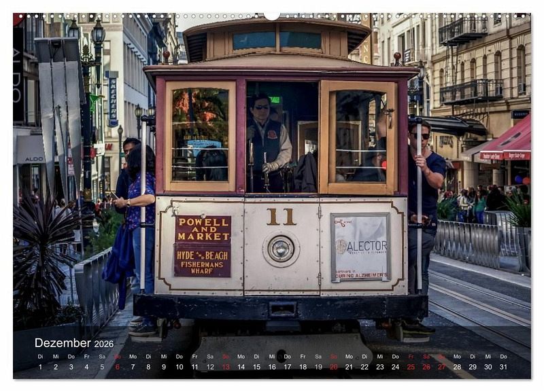Select day 25 in the calendar row

[411, 367]
